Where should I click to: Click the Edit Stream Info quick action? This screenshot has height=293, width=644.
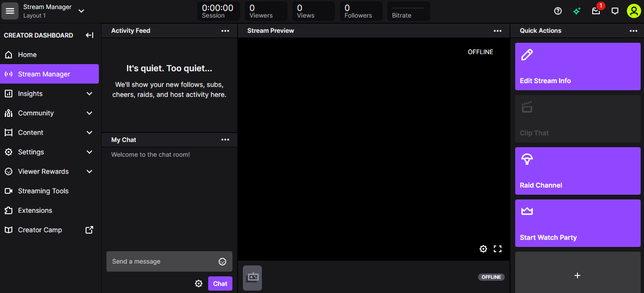click(x=578, y=66)
